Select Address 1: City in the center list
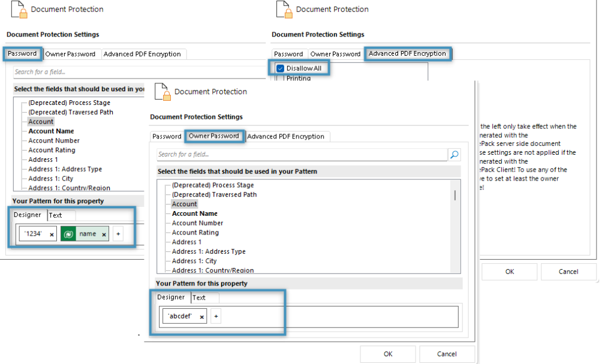 pyautogui.click(x=194, y=261)
